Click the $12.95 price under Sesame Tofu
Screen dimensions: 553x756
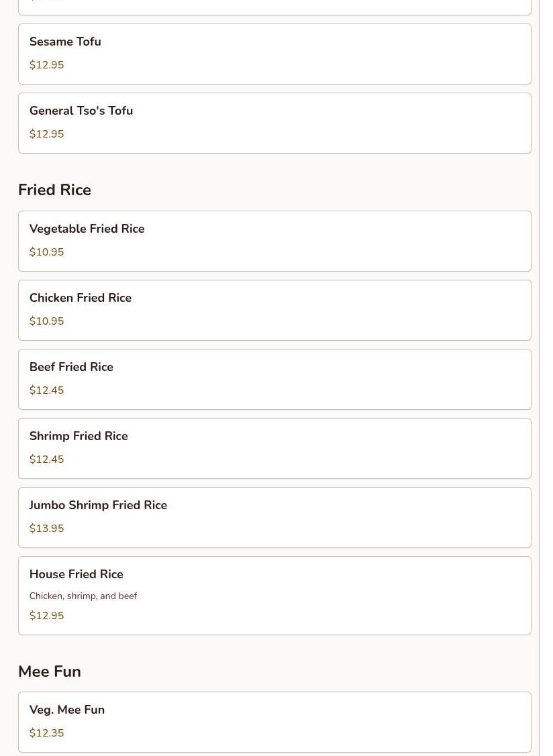(x=46, y=64)
